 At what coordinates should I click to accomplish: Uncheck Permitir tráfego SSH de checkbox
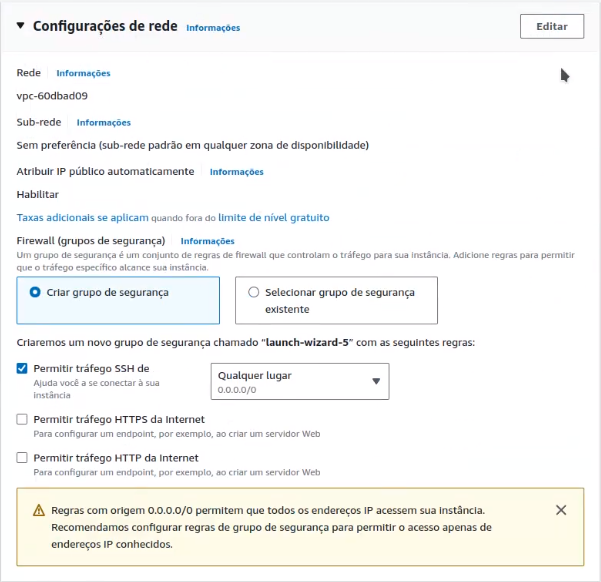pyautogui.click(x=22, y=368)
